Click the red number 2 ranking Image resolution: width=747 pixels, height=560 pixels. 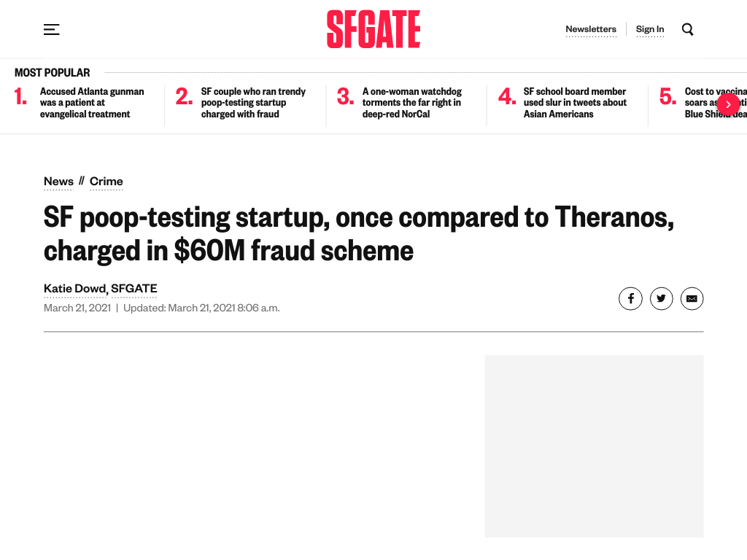click(x=184, y=97)
